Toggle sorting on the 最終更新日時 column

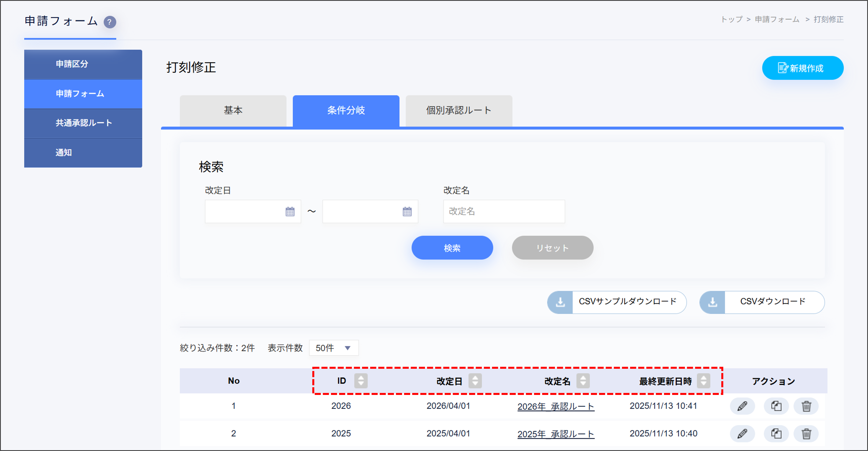(704, 381)
